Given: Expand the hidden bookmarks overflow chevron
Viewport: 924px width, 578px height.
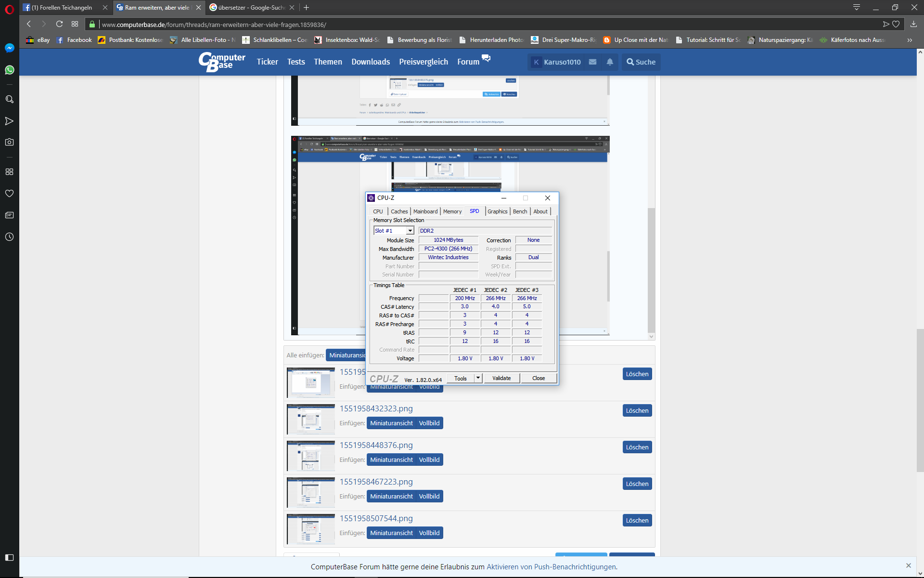Looking at the screenshot, I should [910, 40].
